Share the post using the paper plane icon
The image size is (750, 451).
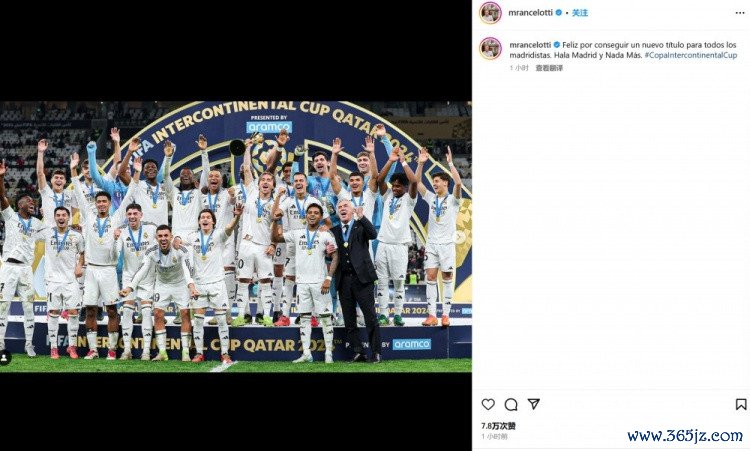coord(534,404)
